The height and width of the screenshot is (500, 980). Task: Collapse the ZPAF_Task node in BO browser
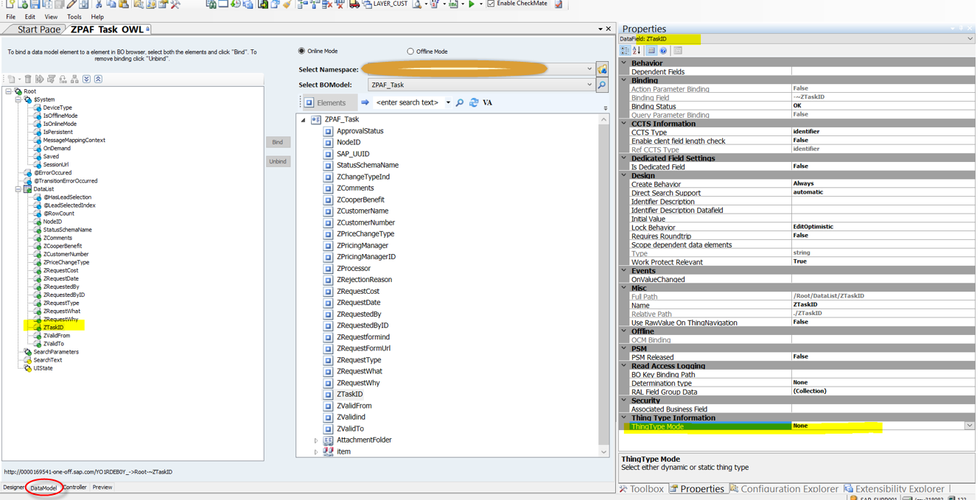tap(303, 119)
